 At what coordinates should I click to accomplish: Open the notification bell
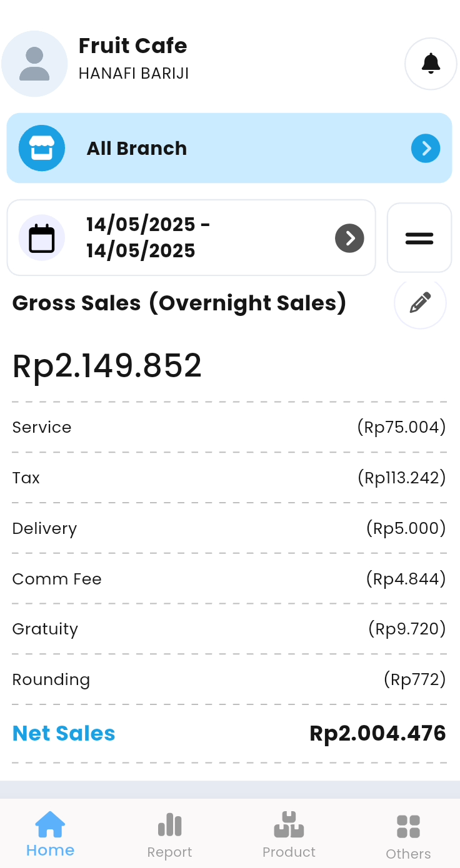point(431,64)
